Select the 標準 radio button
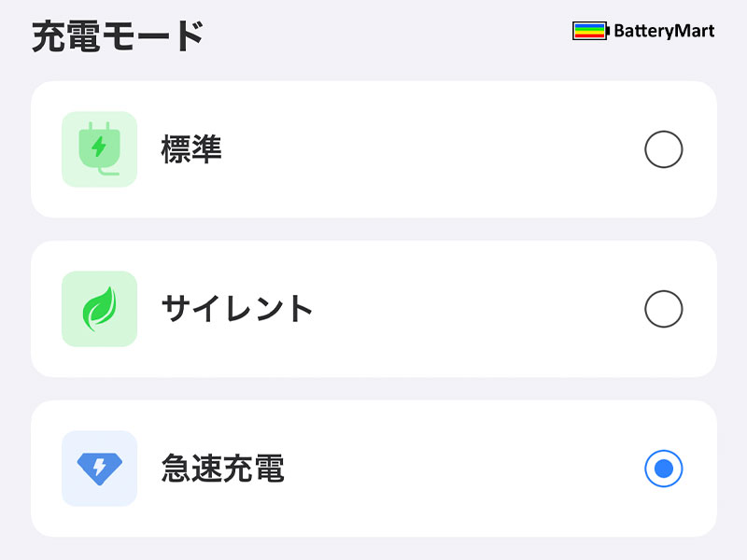Viewport: 747px width, 560px height. point(664,149)
